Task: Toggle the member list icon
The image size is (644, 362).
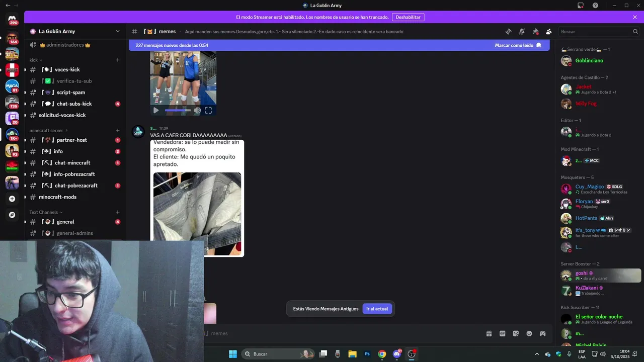Action: click(549, 31)
